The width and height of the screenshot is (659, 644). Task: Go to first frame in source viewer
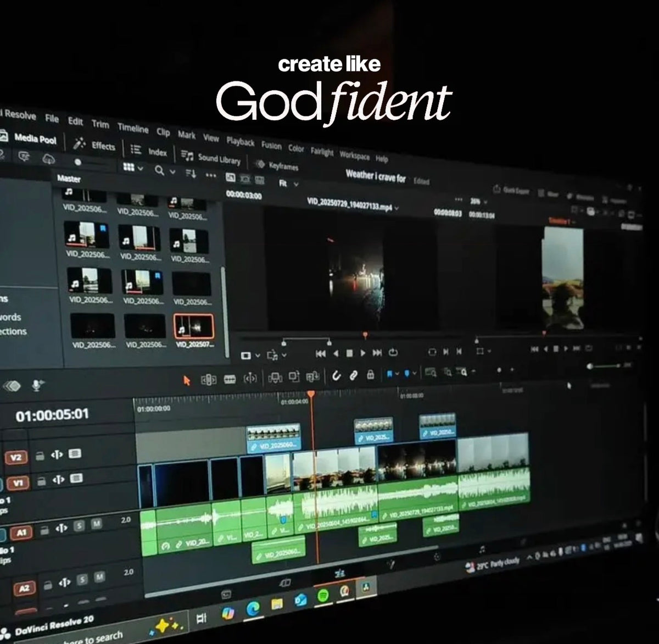pyautogui.click(x=321, y=354)
